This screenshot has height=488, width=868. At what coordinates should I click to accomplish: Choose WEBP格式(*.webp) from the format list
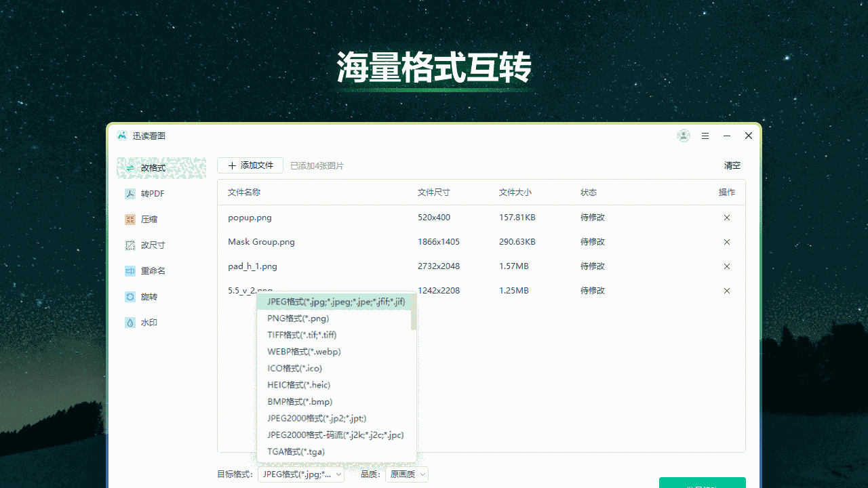(x=304, y=351)
